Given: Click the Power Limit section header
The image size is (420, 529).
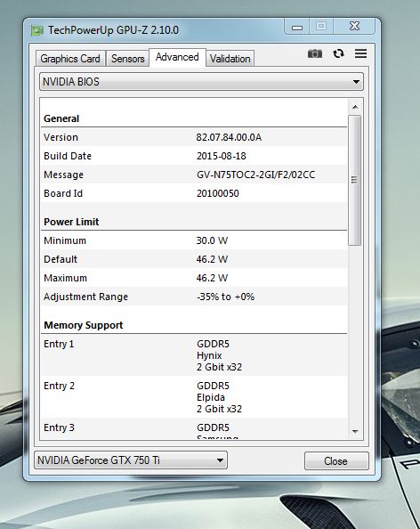Looking at the screenshot, I should [71, 222].
